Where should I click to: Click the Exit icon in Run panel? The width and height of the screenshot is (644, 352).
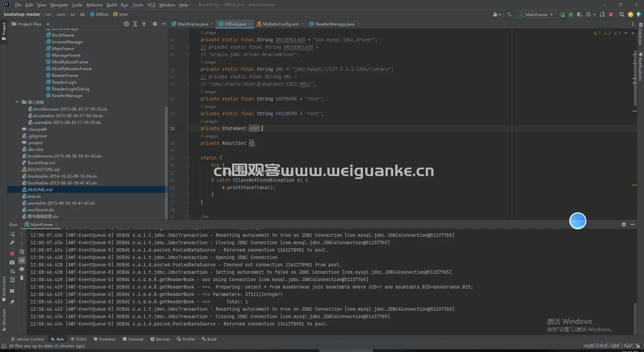tap(12, 280)
